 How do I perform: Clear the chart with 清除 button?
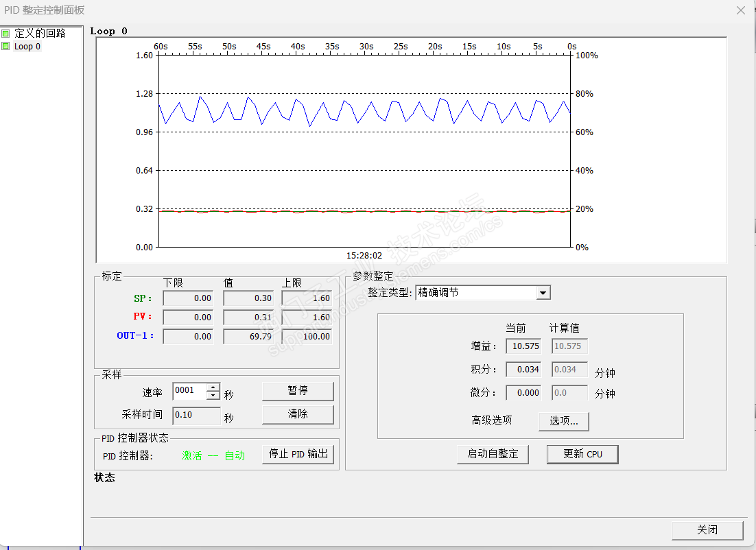click(x=298, y=414)
